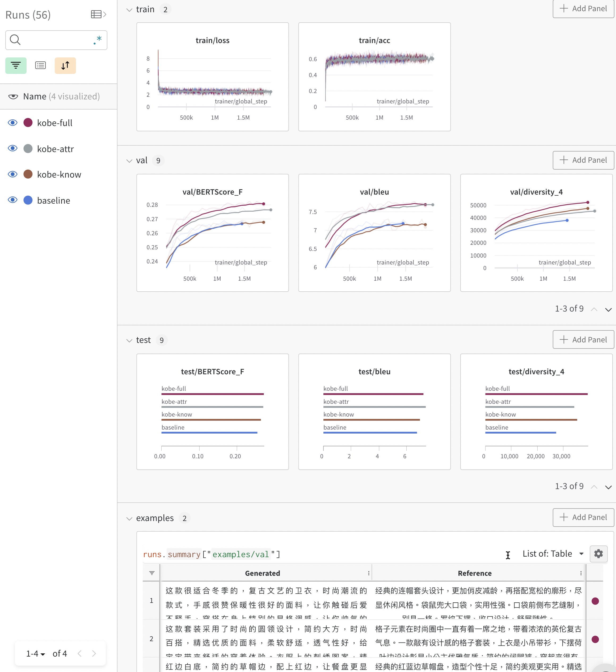Collapse the val section

(129, 161)
